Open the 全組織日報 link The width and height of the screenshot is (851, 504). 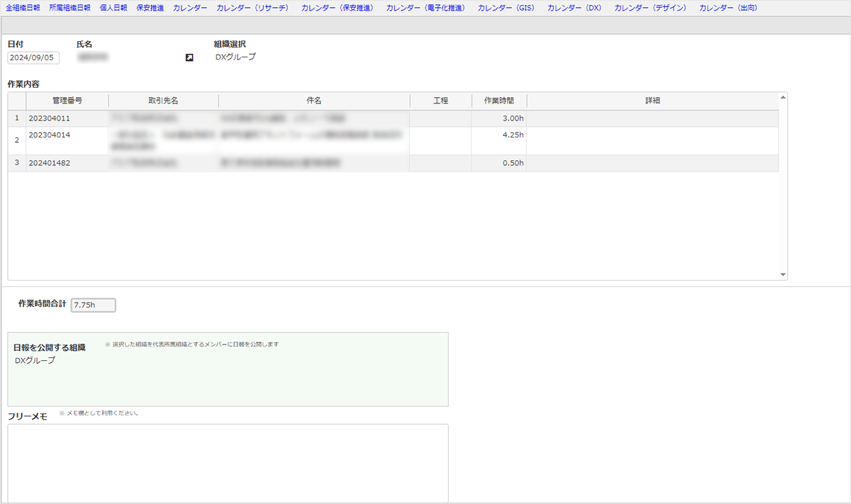[23, 8]
